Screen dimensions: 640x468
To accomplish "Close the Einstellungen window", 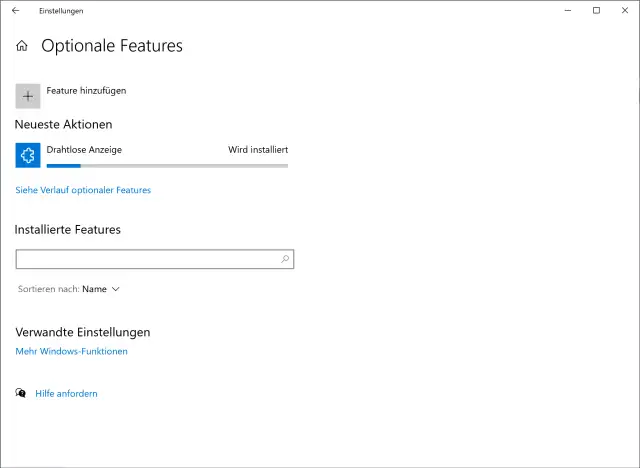I will 625,11.
